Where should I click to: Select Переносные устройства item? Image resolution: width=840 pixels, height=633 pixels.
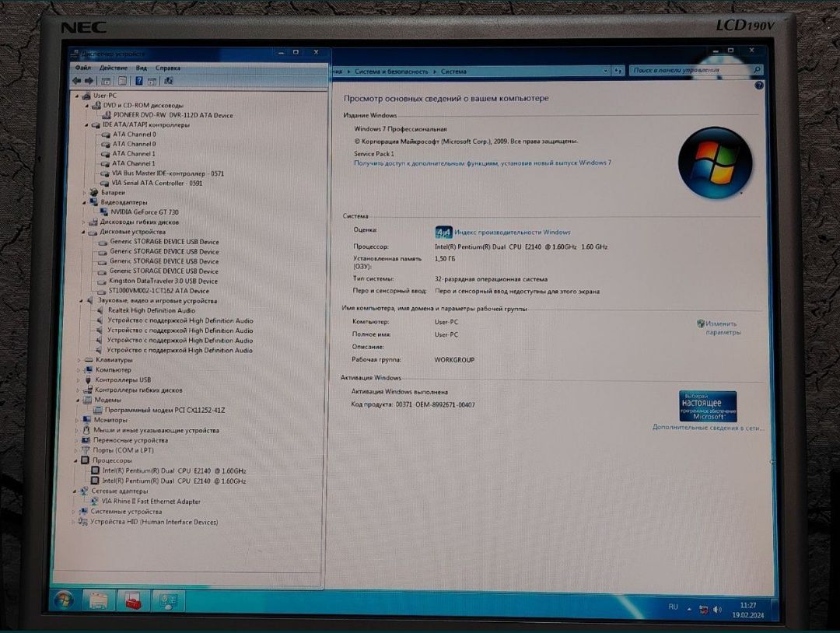click(x=131, y=440)
